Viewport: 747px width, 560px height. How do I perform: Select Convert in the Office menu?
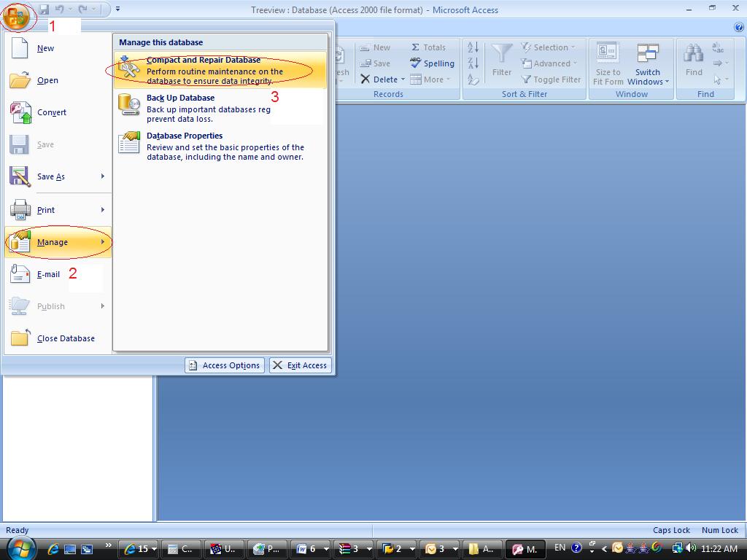[x=58, y=112]
